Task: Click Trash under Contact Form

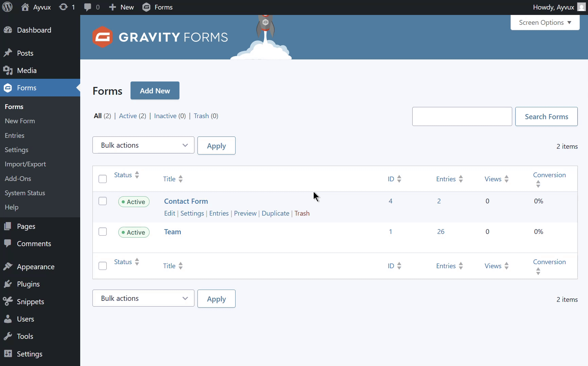Action: coord(302,213)
